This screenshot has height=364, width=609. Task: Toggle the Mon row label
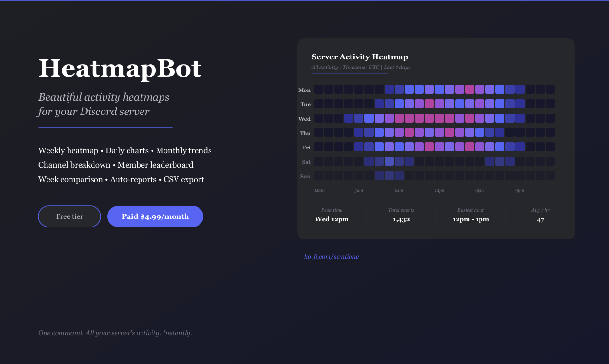click(x=304, y=90)
